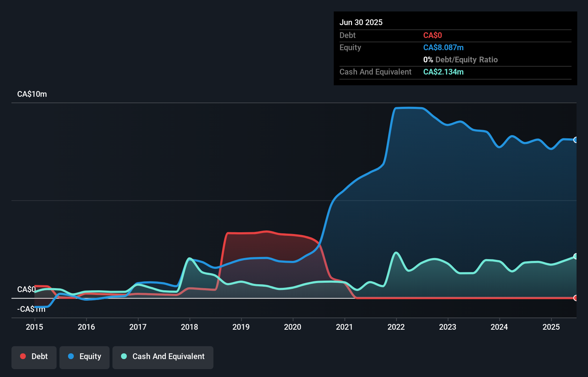Screen dimensions: 588x377
Task: Click the red Debt legend dot icon
Action: coord(23,356)
